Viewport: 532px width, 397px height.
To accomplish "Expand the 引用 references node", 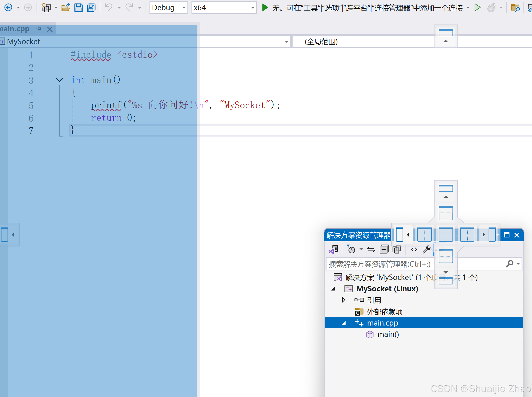I will tap(343, 300).
